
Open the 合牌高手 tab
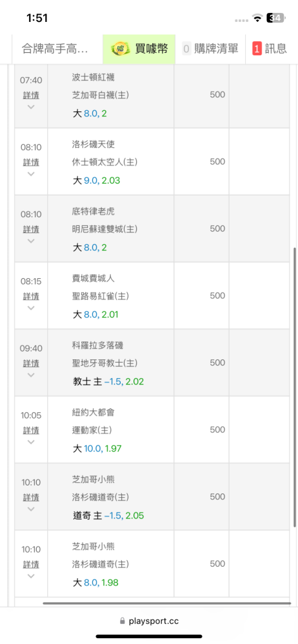pos(55,50)
